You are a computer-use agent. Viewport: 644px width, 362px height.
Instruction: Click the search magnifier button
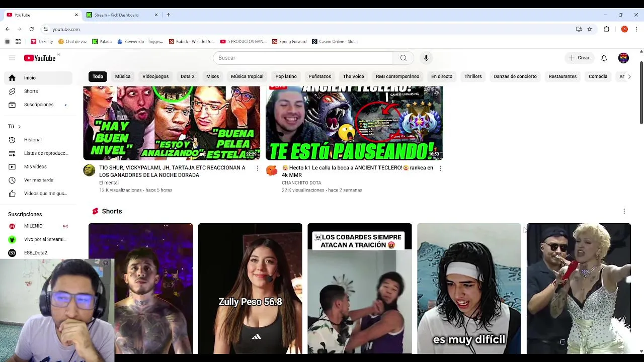403,58
